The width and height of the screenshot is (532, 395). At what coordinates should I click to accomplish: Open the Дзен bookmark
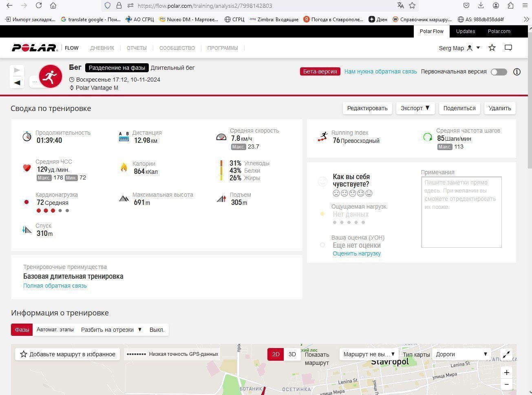coord(378,19)
